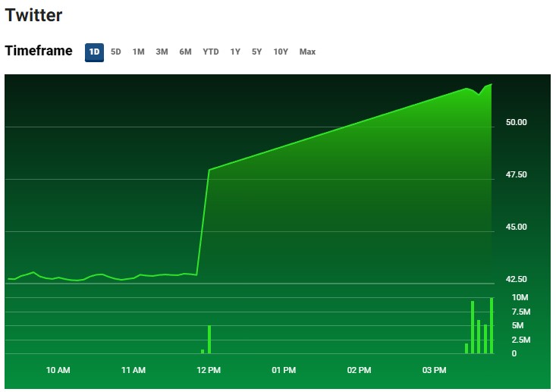The image size is (556, 392).
Task: Click the 42.50 price axis label
Action: [517, 279]
